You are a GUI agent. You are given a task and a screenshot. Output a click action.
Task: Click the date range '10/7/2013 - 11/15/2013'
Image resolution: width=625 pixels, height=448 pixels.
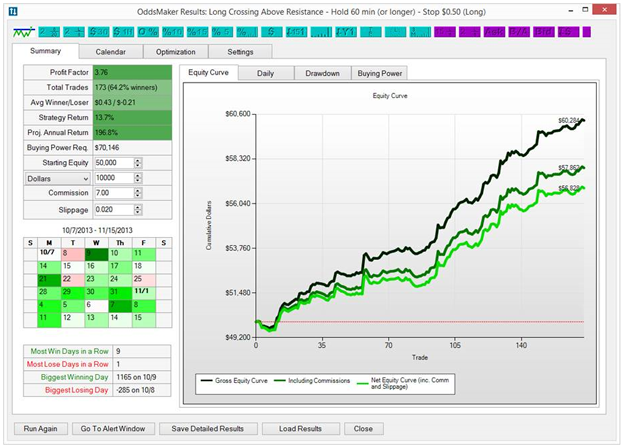click(x=97, y=230)
